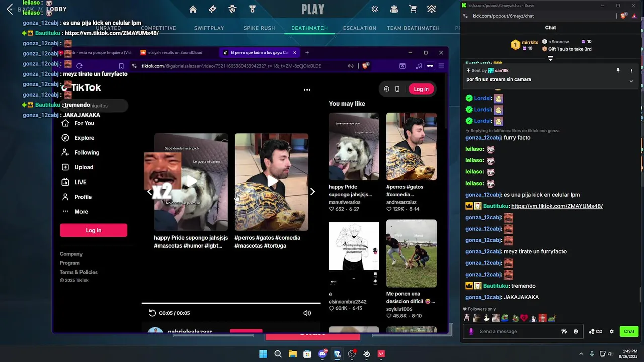
Task: Click the green Chat send button
Action: pos(629,331)
